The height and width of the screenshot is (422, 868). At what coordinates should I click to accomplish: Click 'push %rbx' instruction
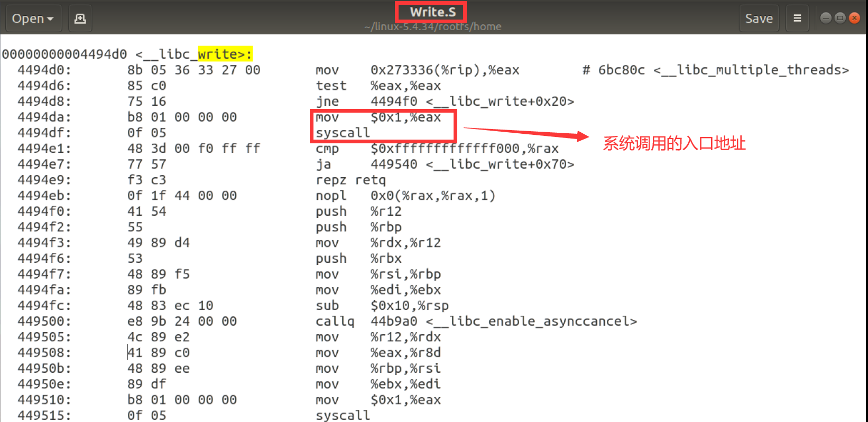(358, 259)
